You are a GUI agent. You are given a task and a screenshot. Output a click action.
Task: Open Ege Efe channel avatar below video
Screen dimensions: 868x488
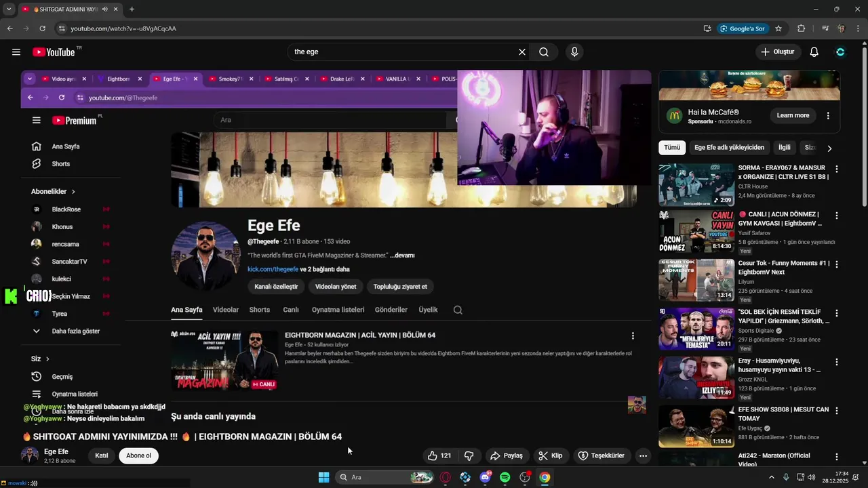pos(30,455)
